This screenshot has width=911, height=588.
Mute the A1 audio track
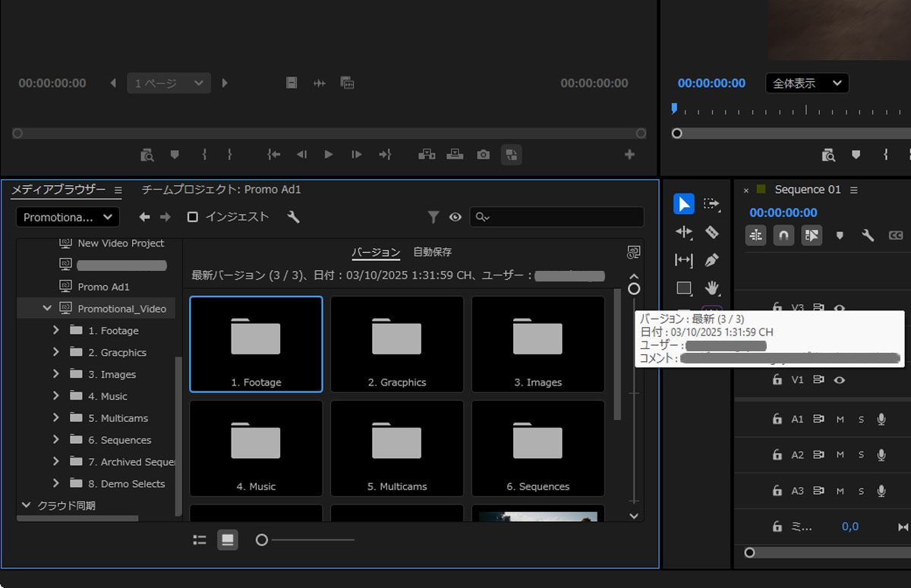click(x=840, y=419)
